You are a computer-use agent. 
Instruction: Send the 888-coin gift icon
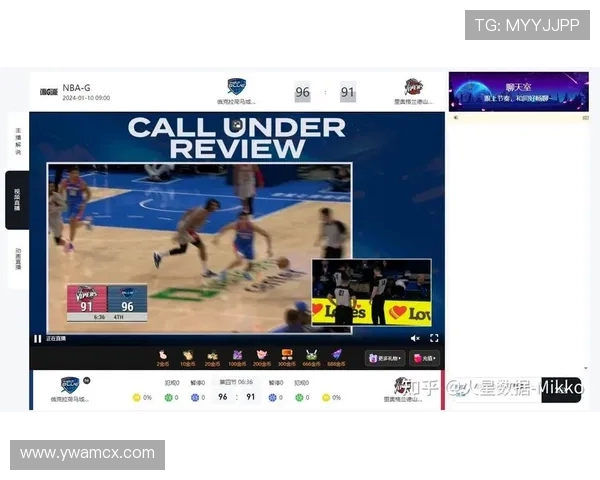click(x=337, y=354)
